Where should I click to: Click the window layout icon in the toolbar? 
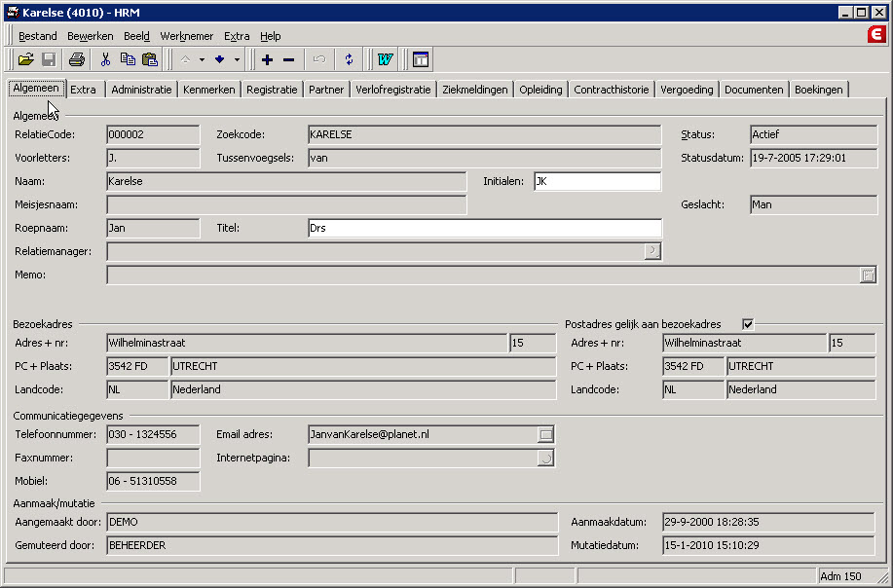tap(421, 59)
